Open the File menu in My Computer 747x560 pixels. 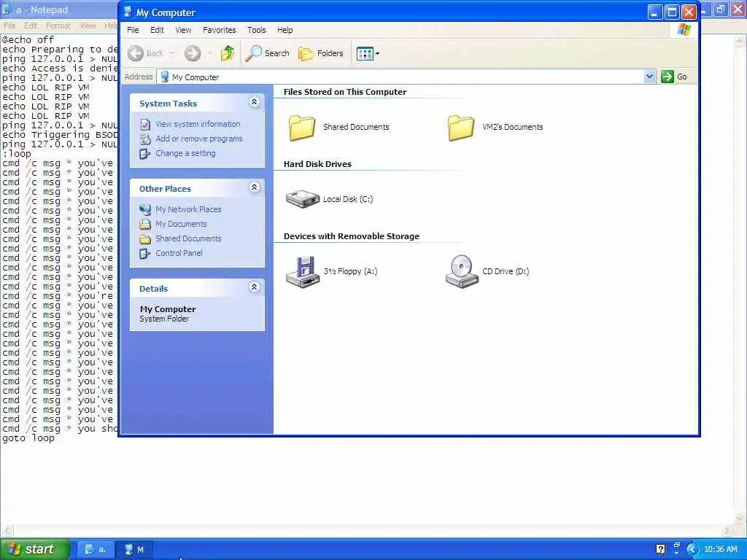(133, 30)
